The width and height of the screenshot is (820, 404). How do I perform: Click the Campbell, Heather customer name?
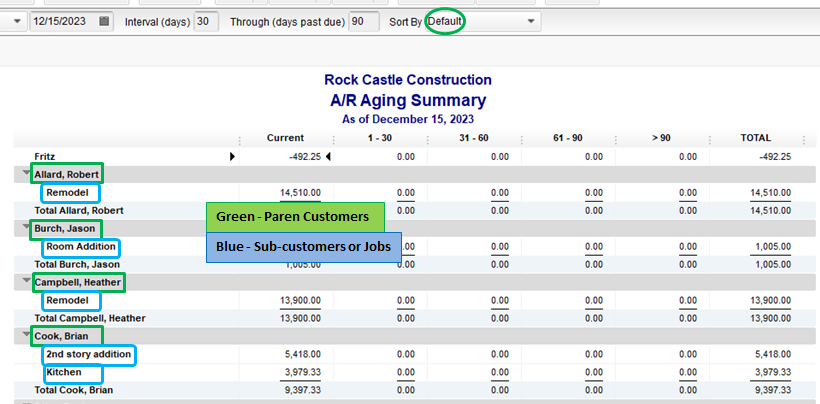pyautogui.click(x=78, y=282)
